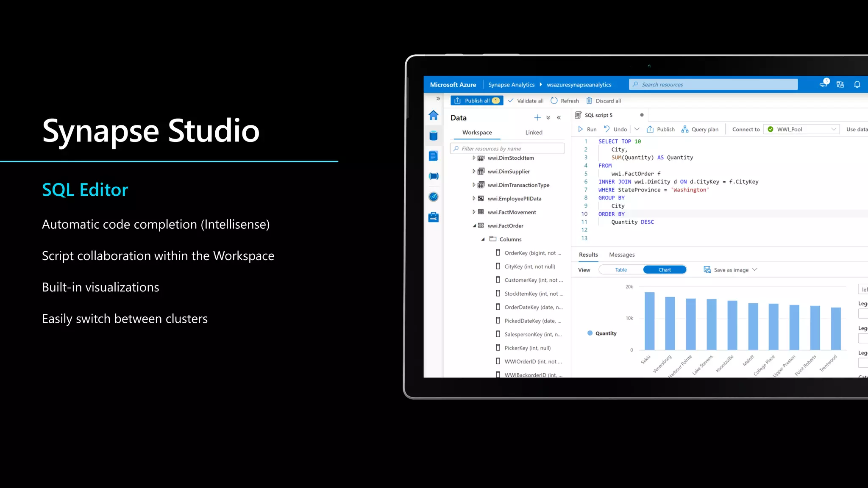
Task: Switch to the Workspace tab
Action: pos(477,133)
